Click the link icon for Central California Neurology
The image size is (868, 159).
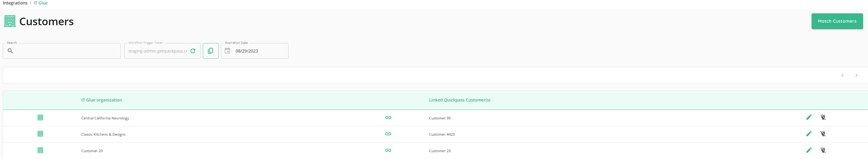click(x=388, y=118)
